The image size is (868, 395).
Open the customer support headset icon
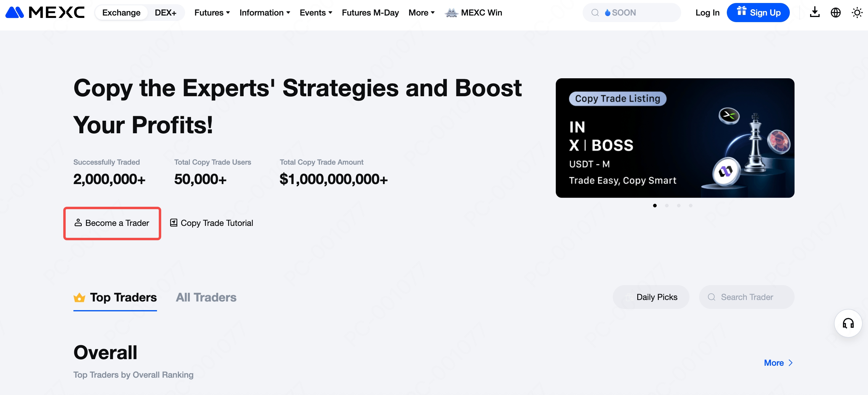tap(848, 323)
